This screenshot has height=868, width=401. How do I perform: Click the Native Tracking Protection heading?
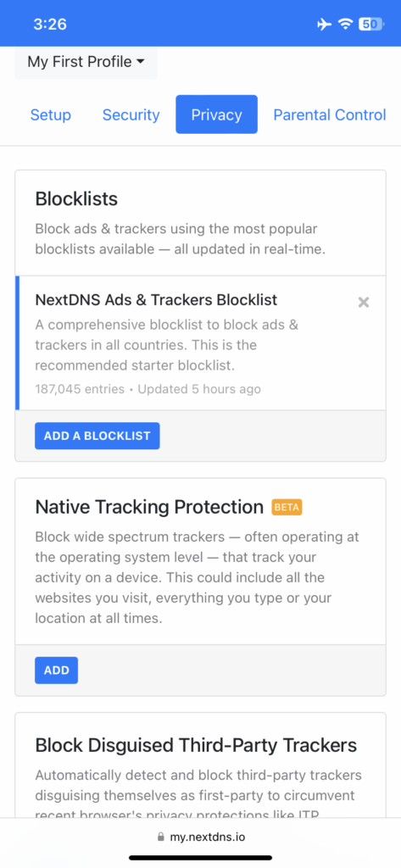[149, 507]
